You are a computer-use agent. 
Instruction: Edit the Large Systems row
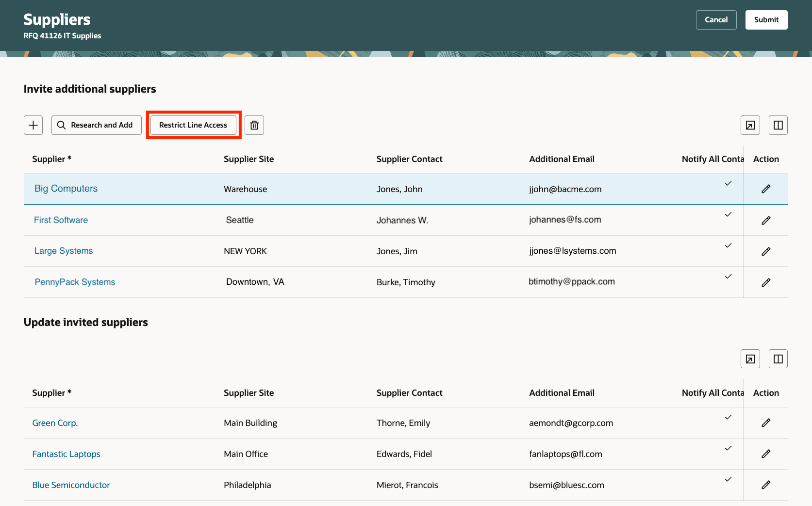point(766,251)
